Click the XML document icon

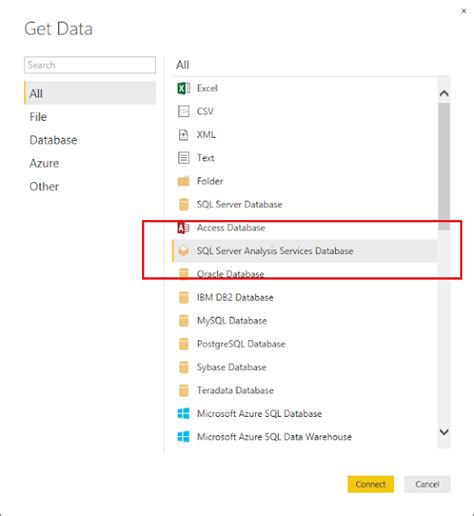[183, 135]
